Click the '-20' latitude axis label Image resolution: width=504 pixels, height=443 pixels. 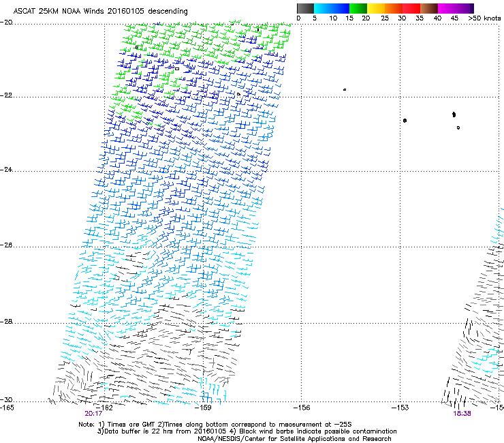[x=6, y=22]
